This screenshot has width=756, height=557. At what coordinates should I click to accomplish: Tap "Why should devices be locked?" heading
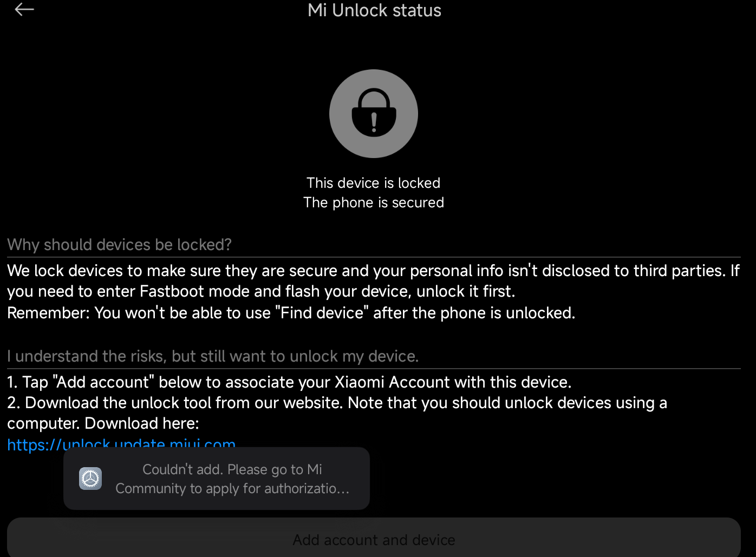[x=119, y=245]
